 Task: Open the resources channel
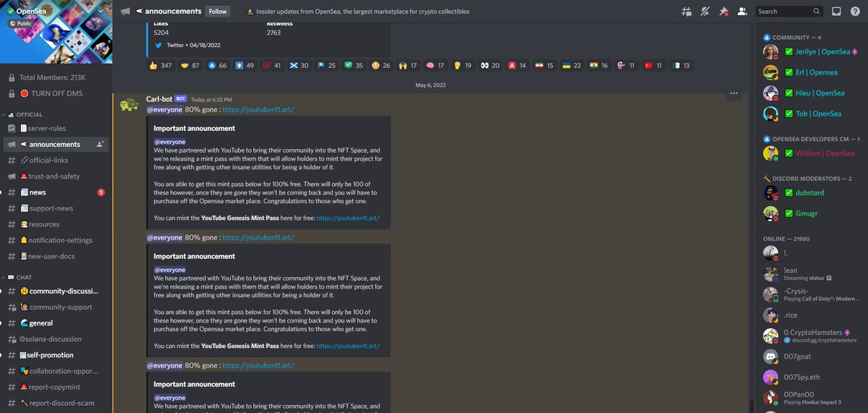pyautogui.click(x=56, y=224)
